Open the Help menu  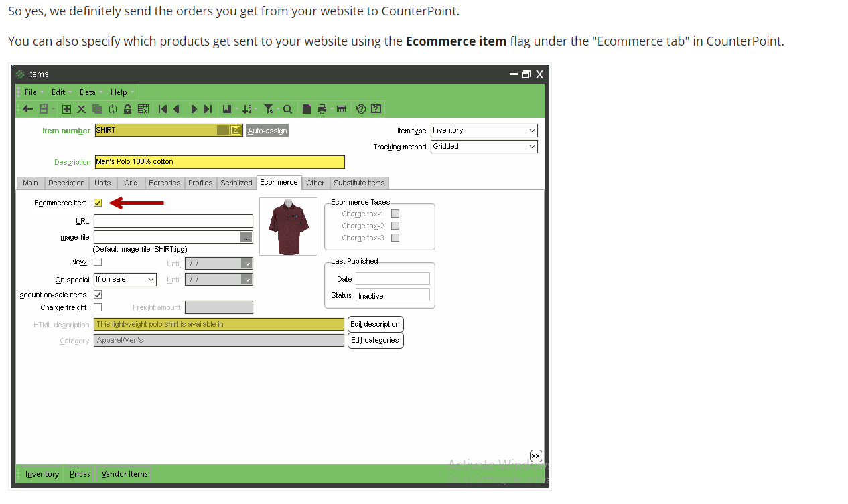[119, 92]
